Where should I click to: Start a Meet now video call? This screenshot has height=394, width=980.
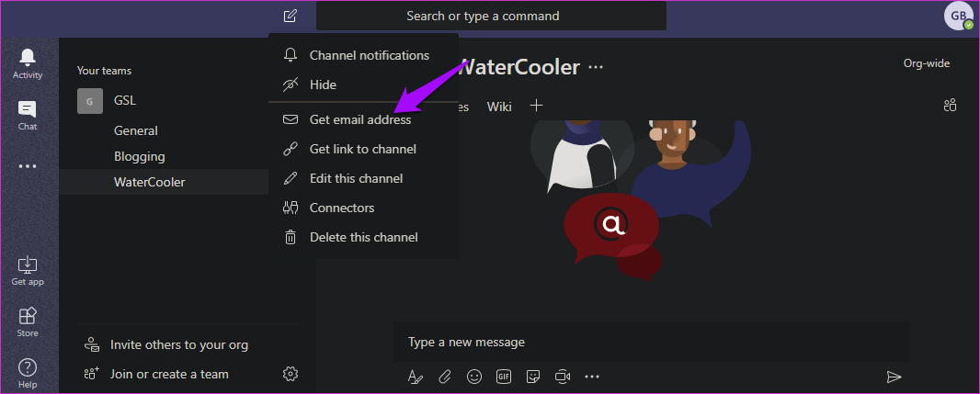tap(564, 376)
